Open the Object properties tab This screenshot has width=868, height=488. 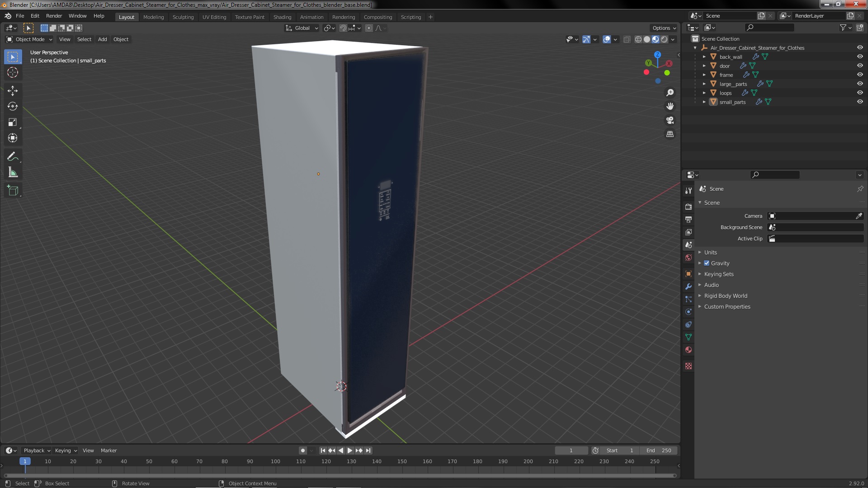pos(689,274)
